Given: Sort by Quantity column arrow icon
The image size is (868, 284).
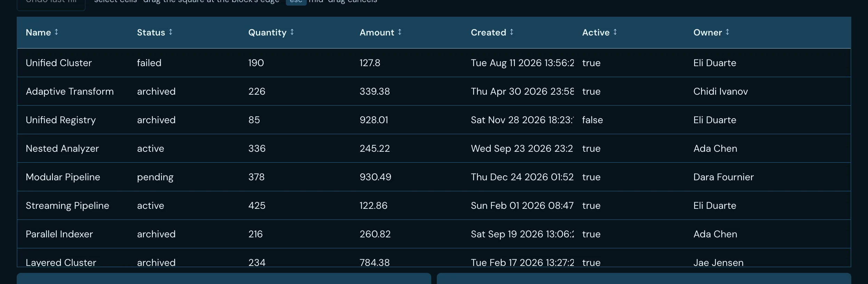Looking at the screenshot, I should click(x=292, y=32).
